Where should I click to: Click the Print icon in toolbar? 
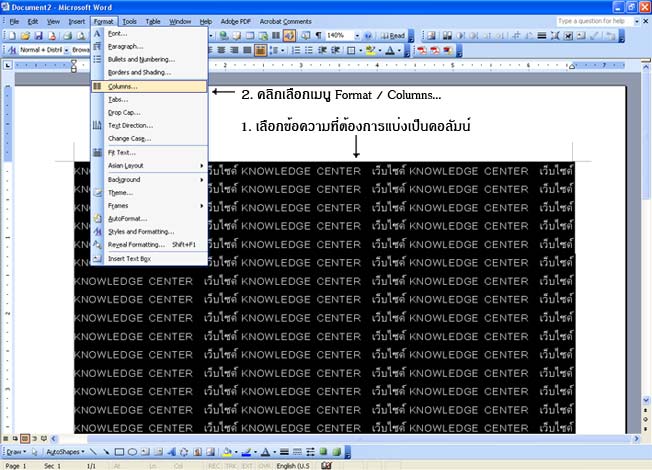click(68, 36)
